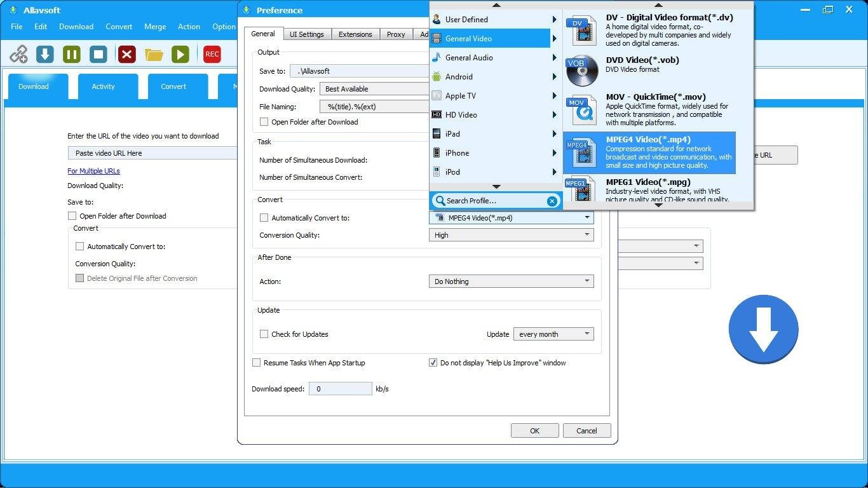Pause tasks with green pause toolbar icon

(x=71, y=55)
